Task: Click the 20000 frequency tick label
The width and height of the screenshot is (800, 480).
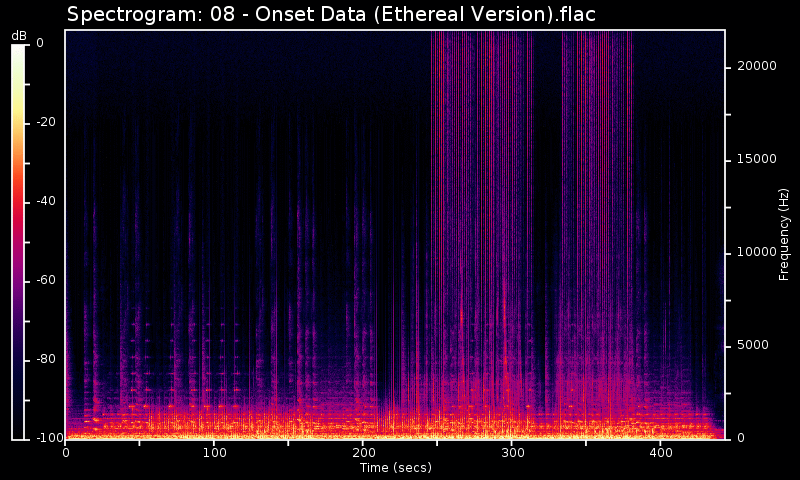Action: coord(756,66)
